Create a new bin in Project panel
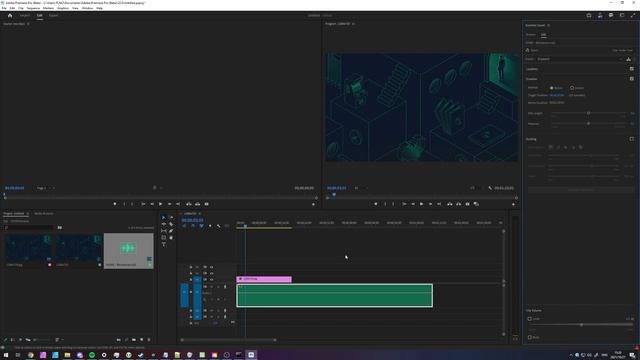Viewport: 640px width, 360px height. click(x=134, y=340)
